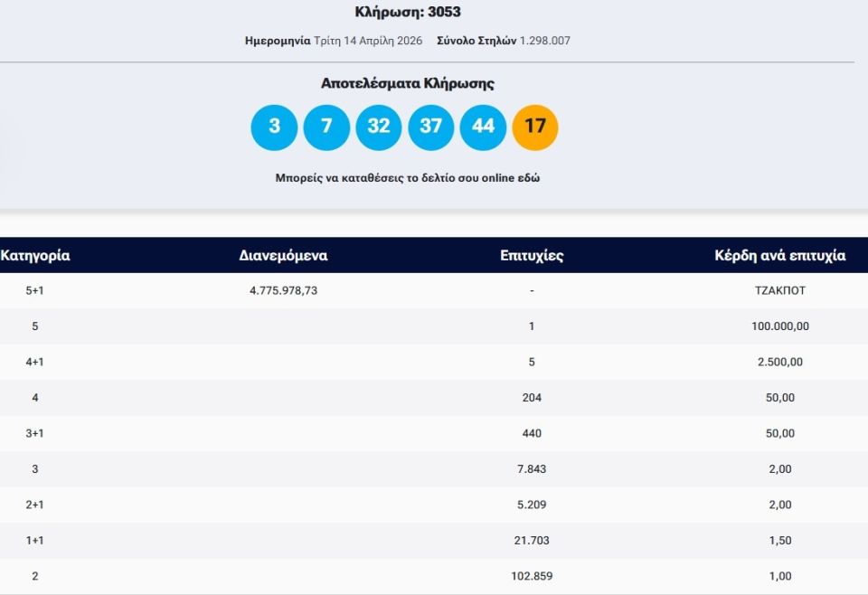This screenshot has width=868, height=595.
Task: Click the blue ball number 7
Action: click(326, 127)
